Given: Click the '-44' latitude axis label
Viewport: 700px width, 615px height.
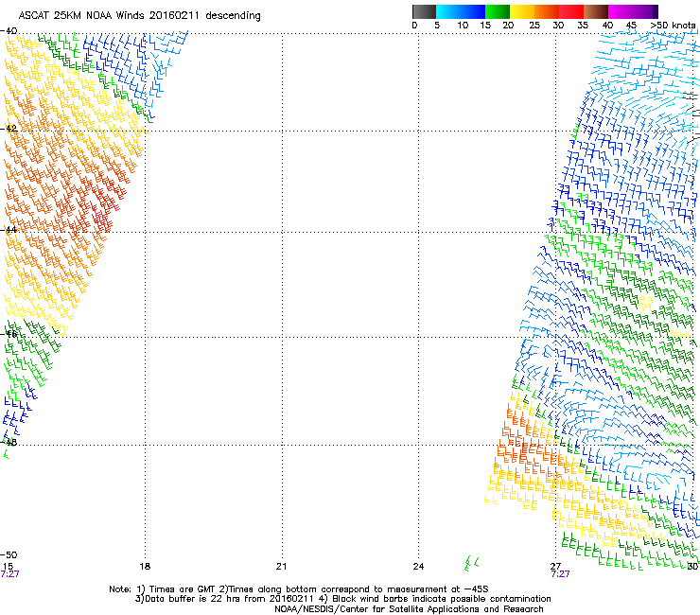Looking at the screenshot, I should (9, 230).
